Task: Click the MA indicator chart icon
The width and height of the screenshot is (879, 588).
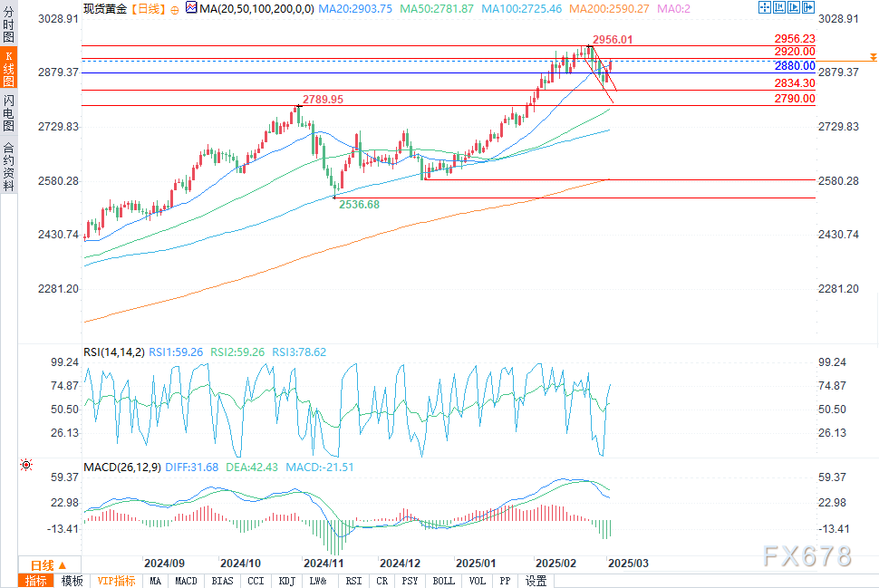Action: 189,8
